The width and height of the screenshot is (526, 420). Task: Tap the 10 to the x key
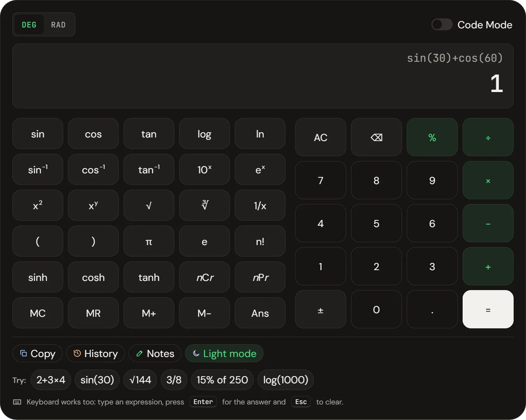click(204, 169)
